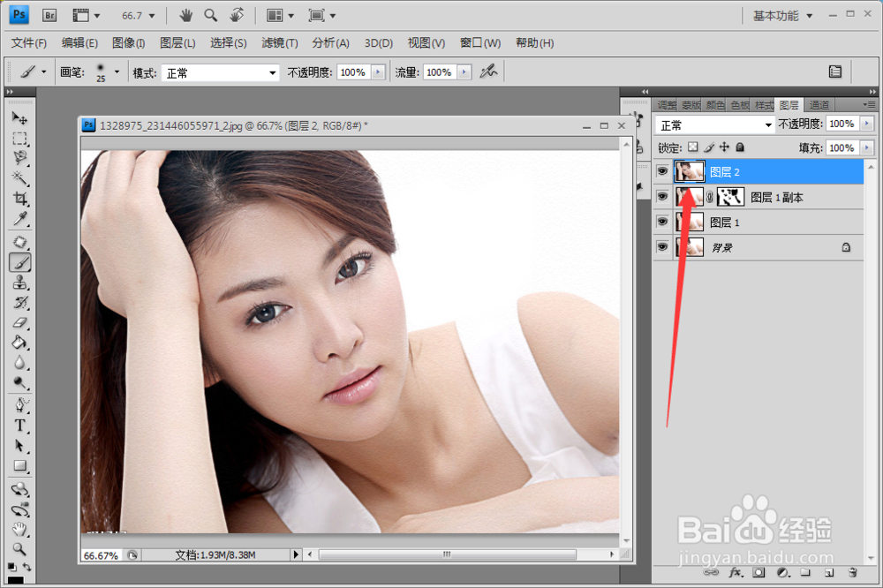Select the History Brush tool
The image size is (883, 588).
19,303
